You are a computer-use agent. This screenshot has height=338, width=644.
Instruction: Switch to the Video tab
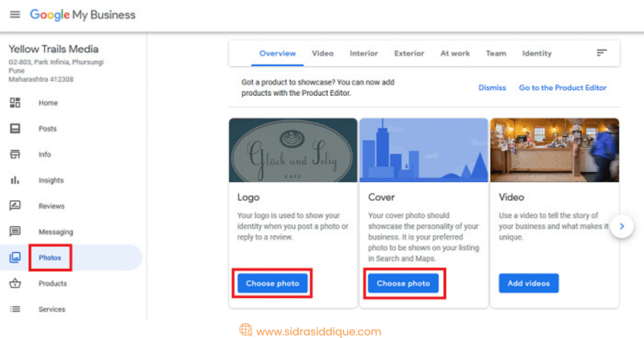(323, 53)
